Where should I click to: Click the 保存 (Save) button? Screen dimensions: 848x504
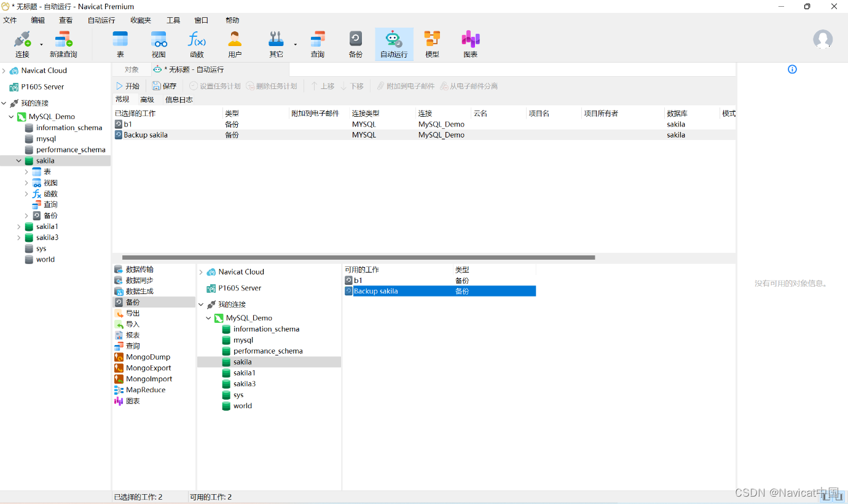pos(165,86)
